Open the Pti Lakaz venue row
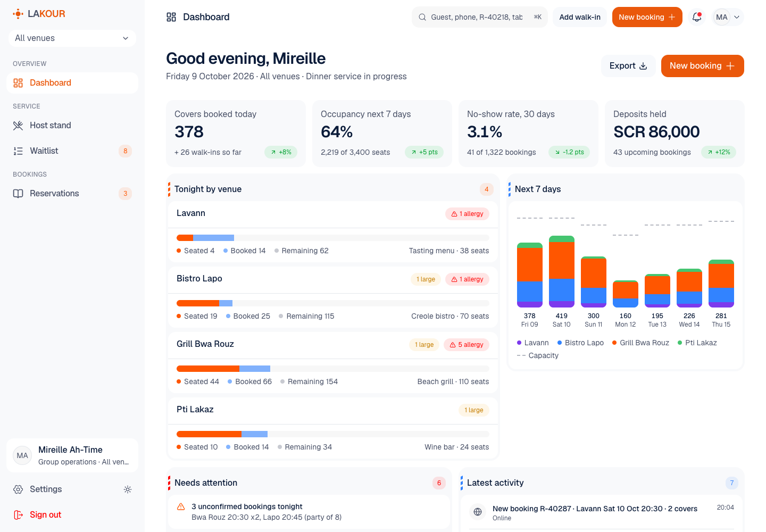Image resolution: width=766 pixels, height=532 pixels. [333, 428]
